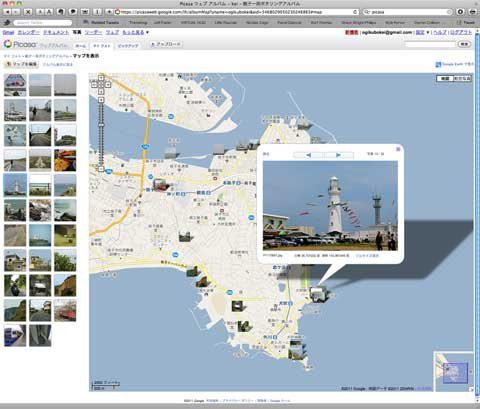Viewport: 480px width, 409px height.
Task: Click the Twitter bird toolbar icon
Action: 7,23
